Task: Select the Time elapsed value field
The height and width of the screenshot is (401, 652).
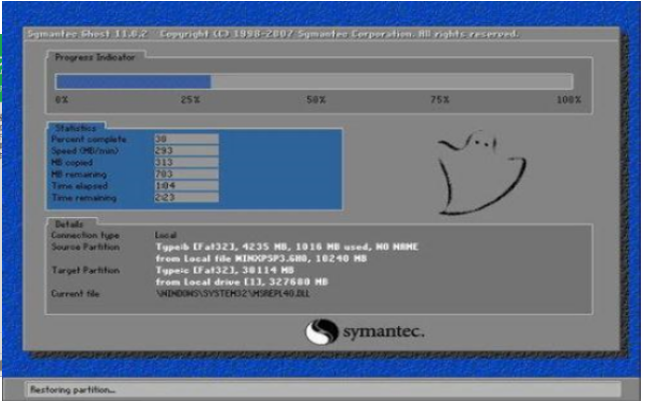Action: click(x=185, y=187)
